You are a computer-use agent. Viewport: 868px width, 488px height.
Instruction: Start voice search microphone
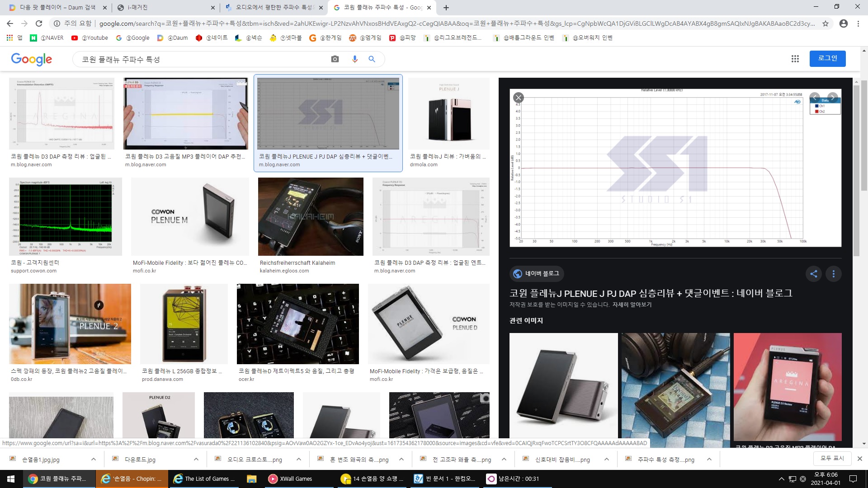355,59
